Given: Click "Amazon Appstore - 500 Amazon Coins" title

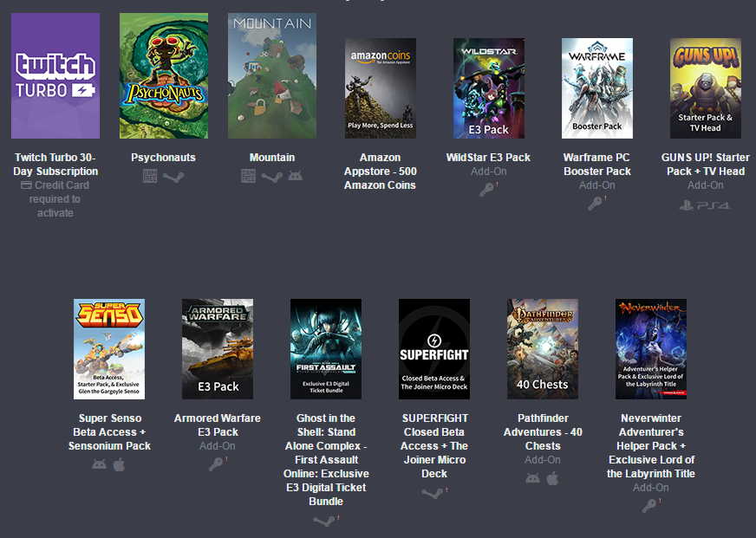Looking at the screenshot, I should [380, 171].
